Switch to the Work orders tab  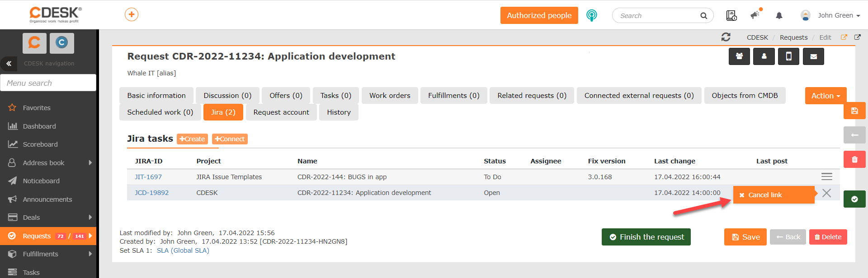390,96
